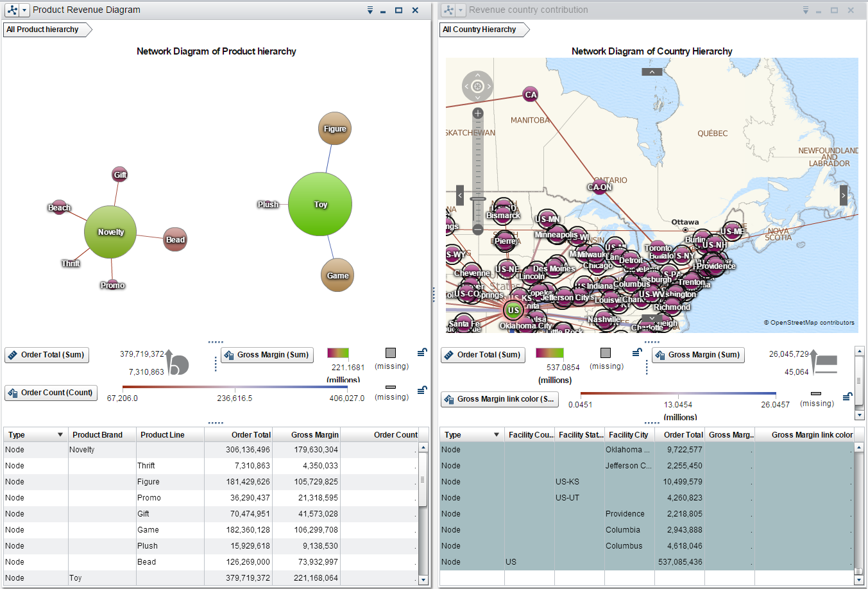Screen dimensions: 868x589
Task: Click the Gross Margin link color measure icon
Action: pos(449,399)
